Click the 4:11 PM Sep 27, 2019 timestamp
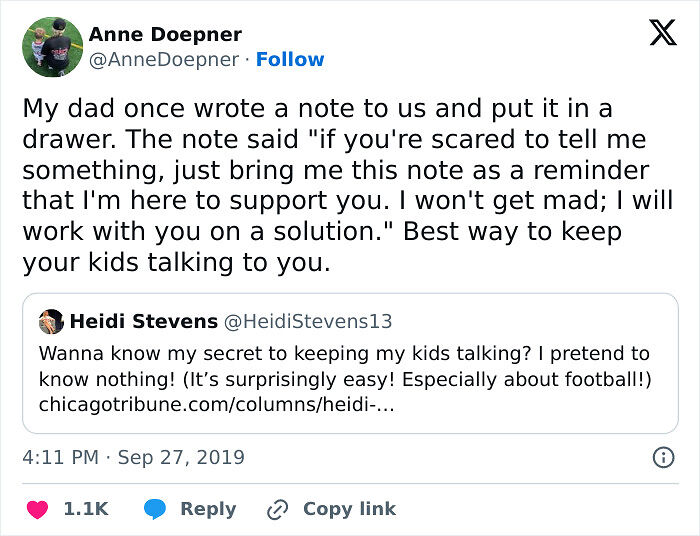 tap(133, 458)
